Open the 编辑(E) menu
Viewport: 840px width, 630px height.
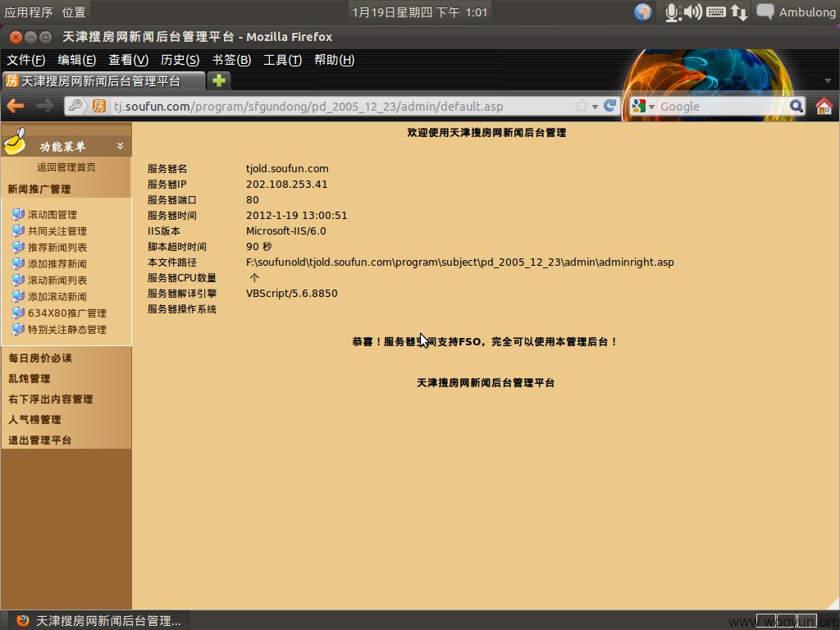[x=76, y=60]
